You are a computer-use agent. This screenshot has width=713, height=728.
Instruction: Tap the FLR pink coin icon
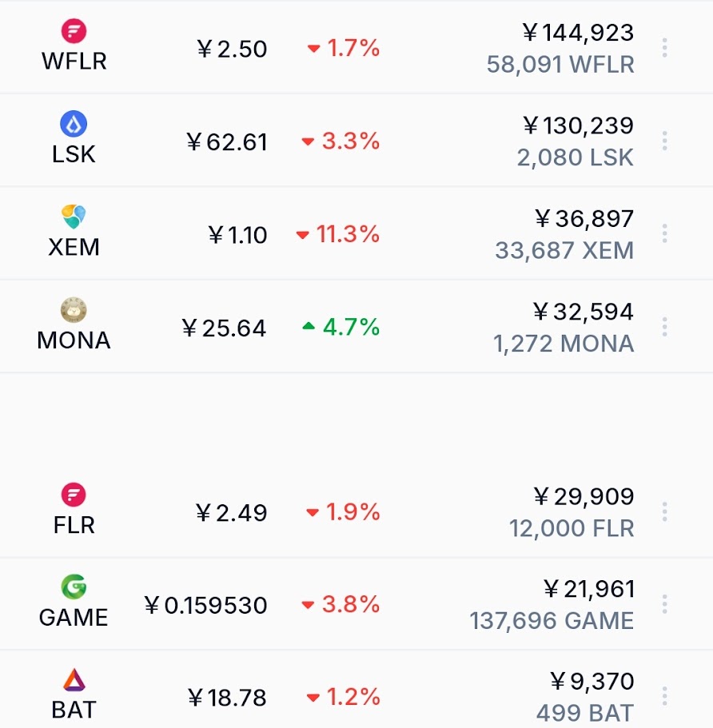[74, 495]
